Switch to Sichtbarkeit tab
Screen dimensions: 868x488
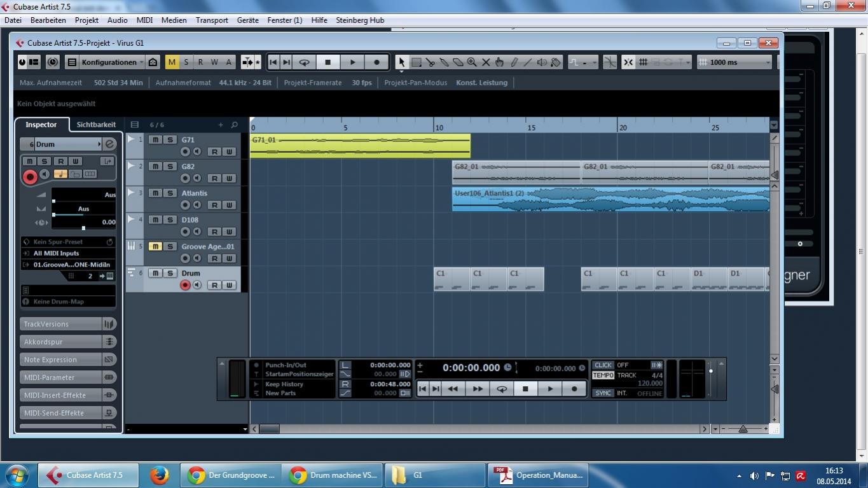pyautogui.click(x=96, y=125)
